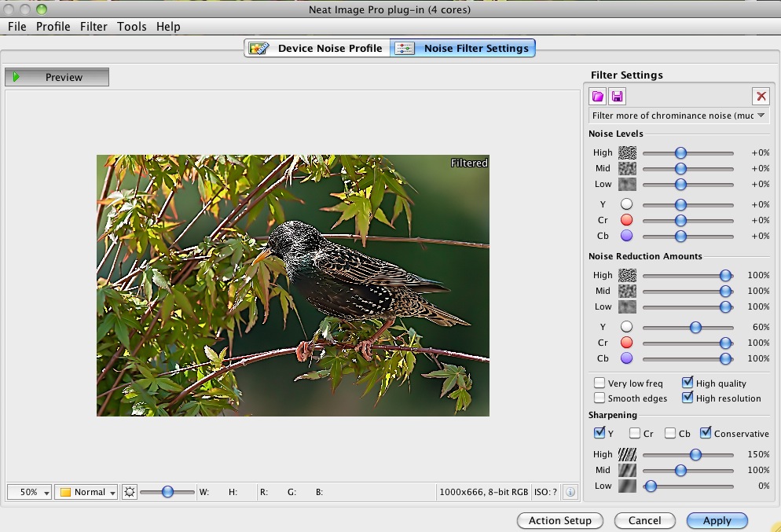Click High noise reduction amount texture icon

tap(627, 275)
